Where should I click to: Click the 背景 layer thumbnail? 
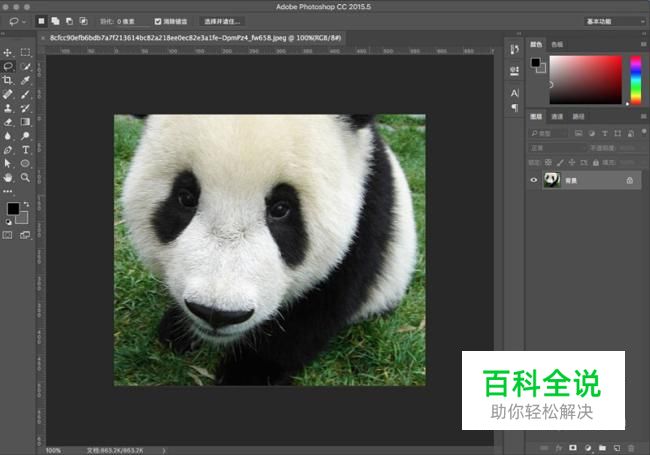click(551, 181)
